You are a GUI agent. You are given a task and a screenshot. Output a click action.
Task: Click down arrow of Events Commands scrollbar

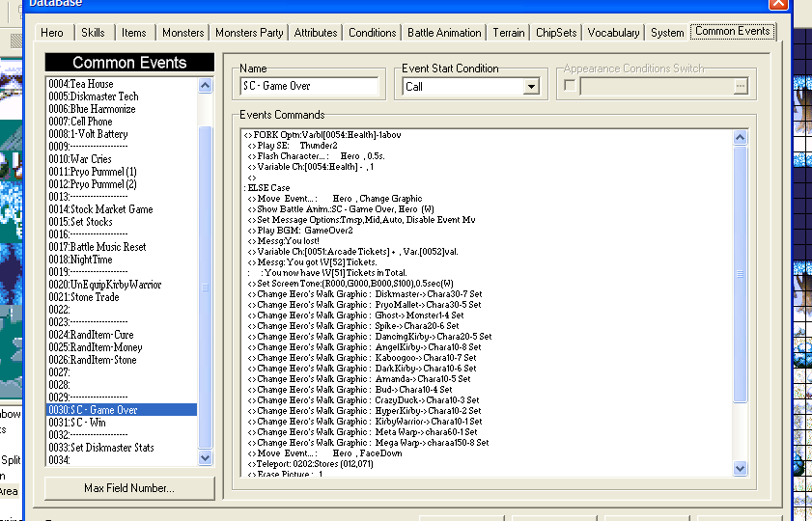(x=740, y=469)
